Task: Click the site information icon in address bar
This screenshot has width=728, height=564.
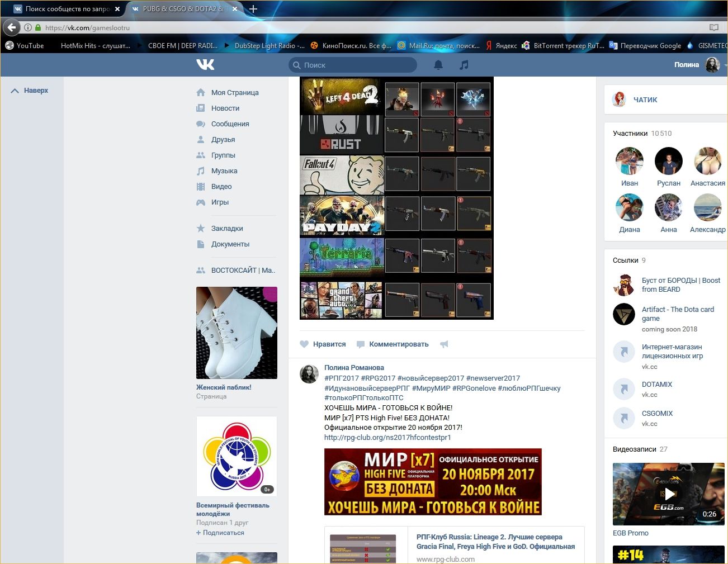Action: coord(27,27)
